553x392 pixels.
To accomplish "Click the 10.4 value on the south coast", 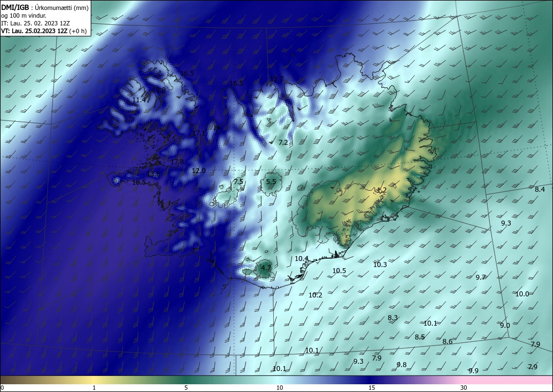I will tap(301, 259).
